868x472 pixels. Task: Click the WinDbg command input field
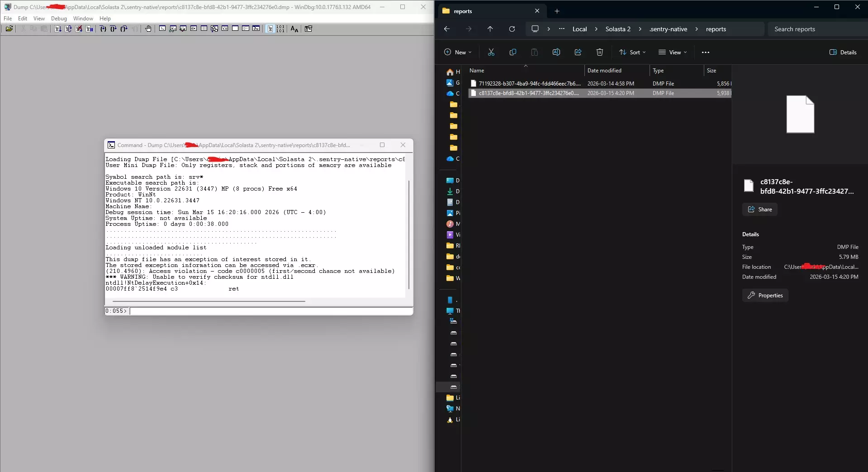[271, 311]
